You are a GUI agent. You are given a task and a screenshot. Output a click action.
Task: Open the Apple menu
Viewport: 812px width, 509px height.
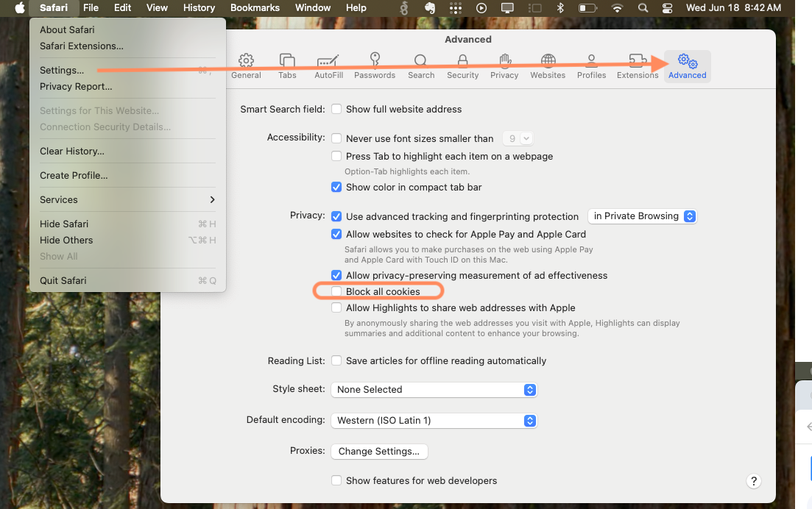(20, 8)
